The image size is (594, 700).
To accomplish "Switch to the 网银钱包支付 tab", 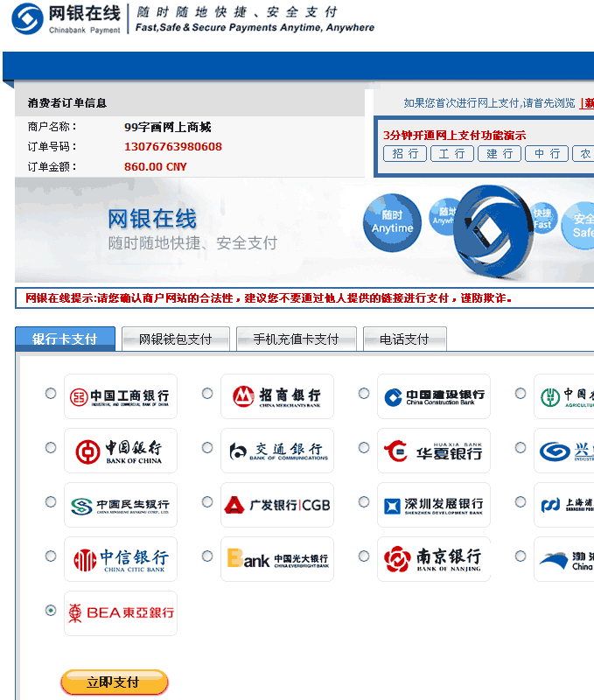I will [175, 339].
